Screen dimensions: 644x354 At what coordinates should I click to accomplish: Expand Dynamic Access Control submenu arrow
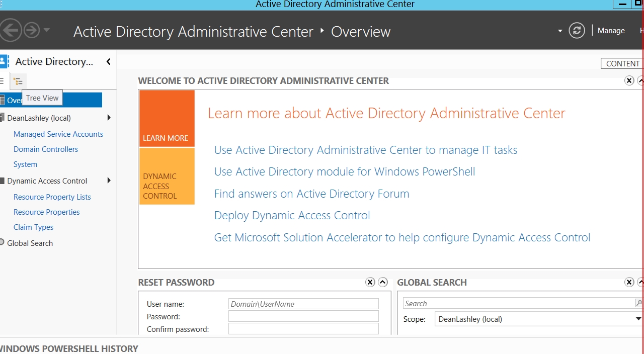click(x=109, y=181)
